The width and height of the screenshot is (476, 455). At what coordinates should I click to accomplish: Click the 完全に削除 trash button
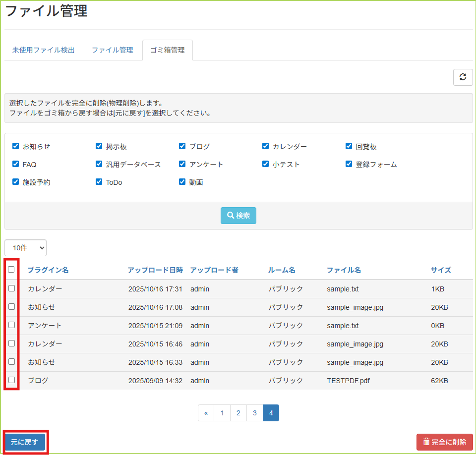click(x=445, y=442)
